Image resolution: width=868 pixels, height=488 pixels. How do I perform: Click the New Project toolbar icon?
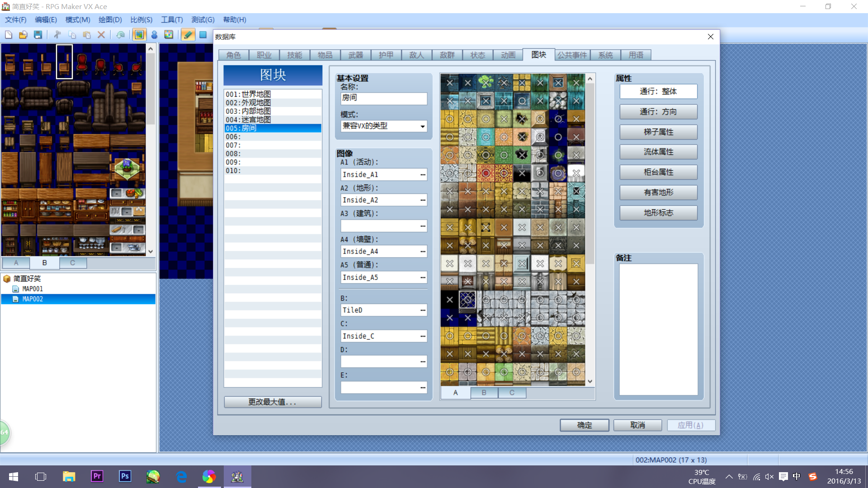coord(9,35)
